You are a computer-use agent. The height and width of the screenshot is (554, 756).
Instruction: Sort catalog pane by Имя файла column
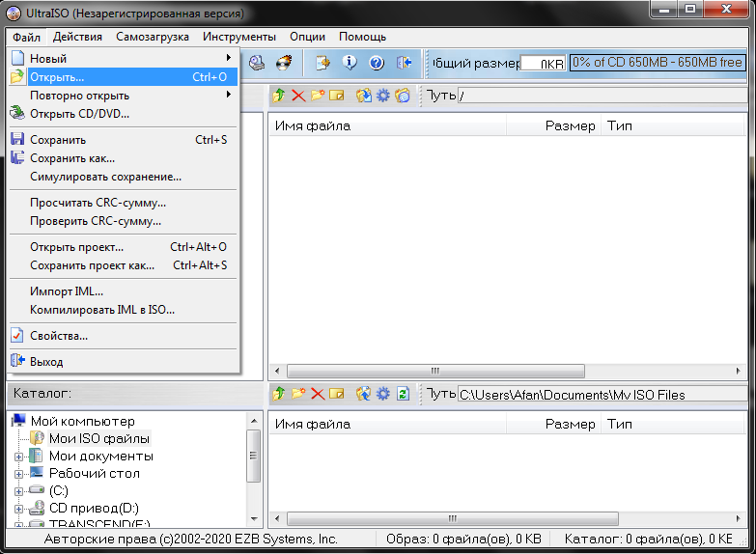(x=387, y=425)
